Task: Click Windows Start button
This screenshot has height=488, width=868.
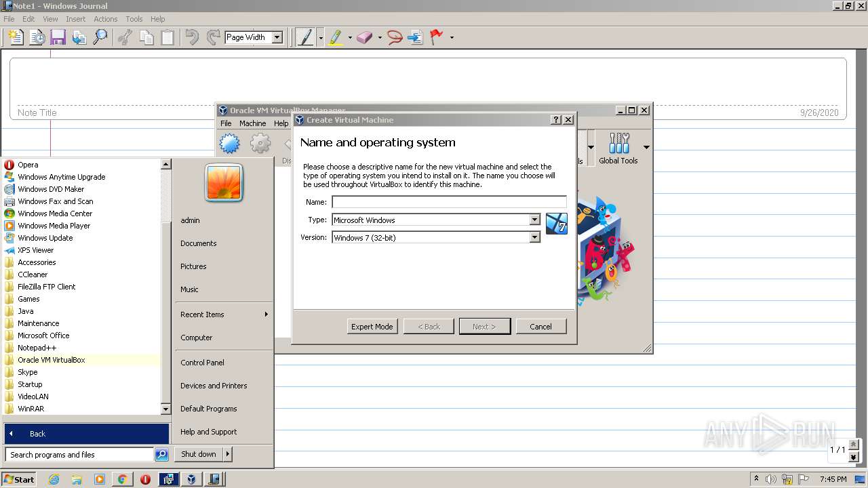Action: (x=18, y=479)
